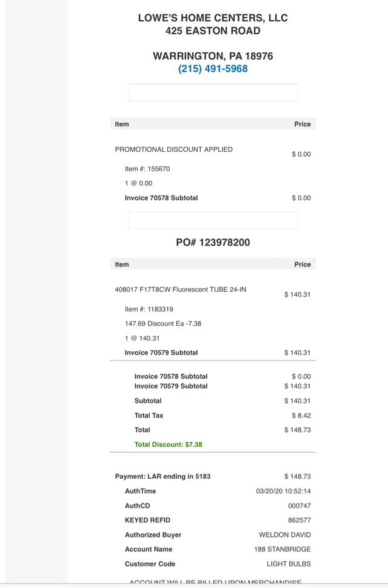Select the F17T8CW Fluorescent TUBE 24-IN item
Viewport: 388px width, 588px height.
pos(181,289)
